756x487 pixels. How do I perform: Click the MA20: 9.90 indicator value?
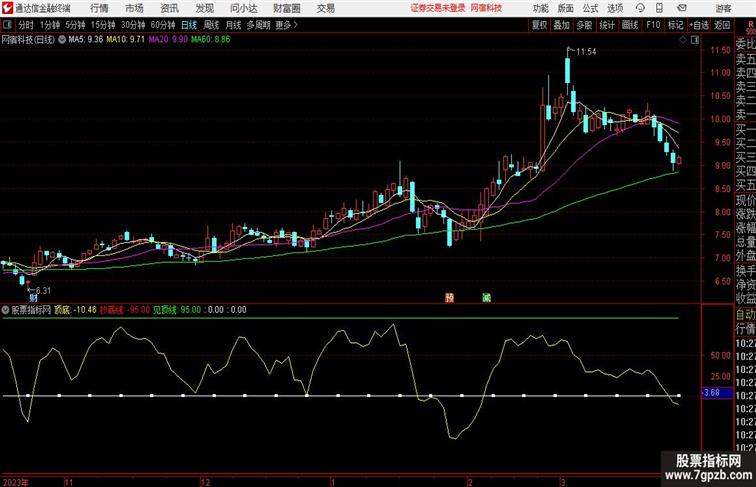coord(168,40)
